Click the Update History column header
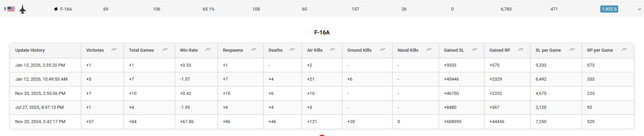 pyautogui.click(x=30, y=50)
